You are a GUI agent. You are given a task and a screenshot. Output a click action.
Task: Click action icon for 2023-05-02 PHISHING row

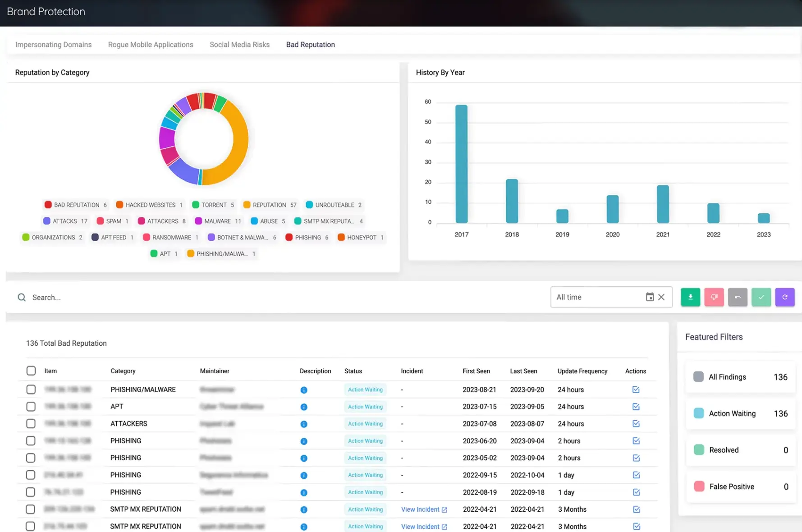pyautogui.click(x=636, y=458)
